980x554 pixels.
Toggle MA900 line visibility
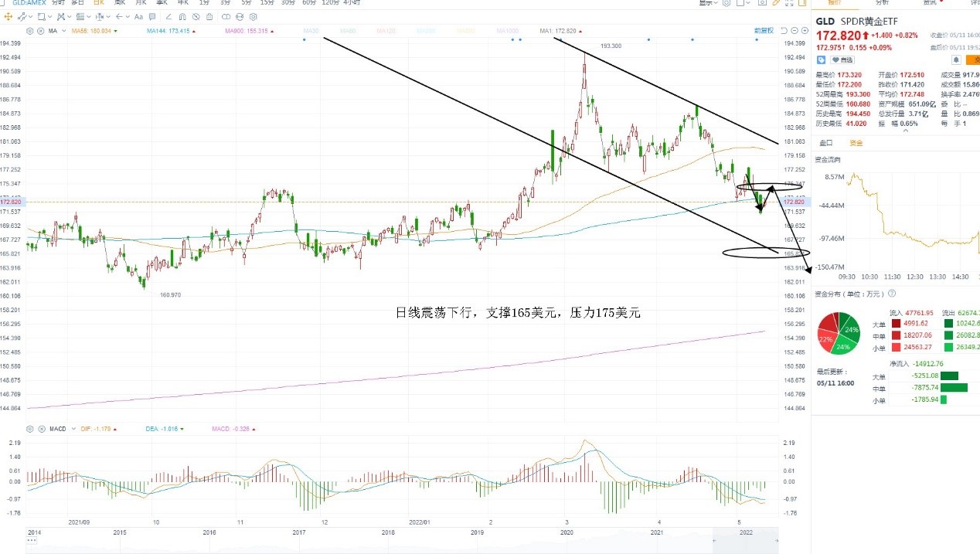click(247, 31)
